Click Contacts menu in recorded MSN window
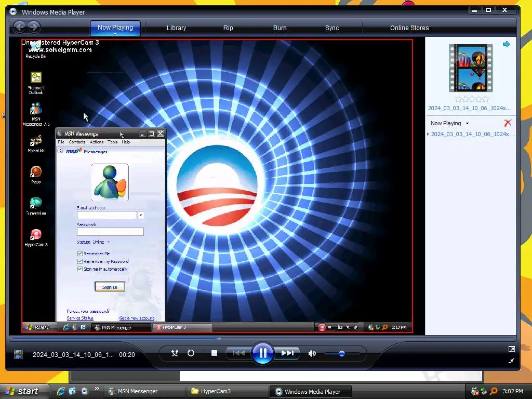532x399 pixels. (77, 142)
